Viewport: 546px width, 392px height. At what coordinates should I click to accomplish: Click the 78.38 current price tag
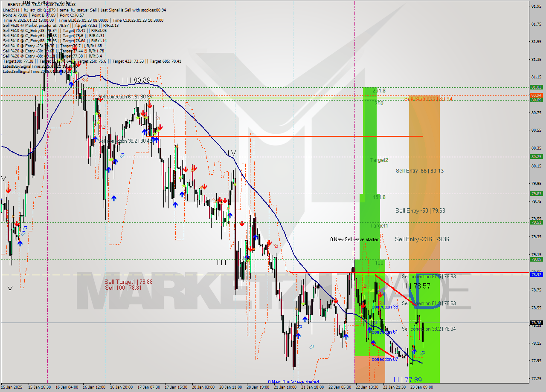coord(536,323)
